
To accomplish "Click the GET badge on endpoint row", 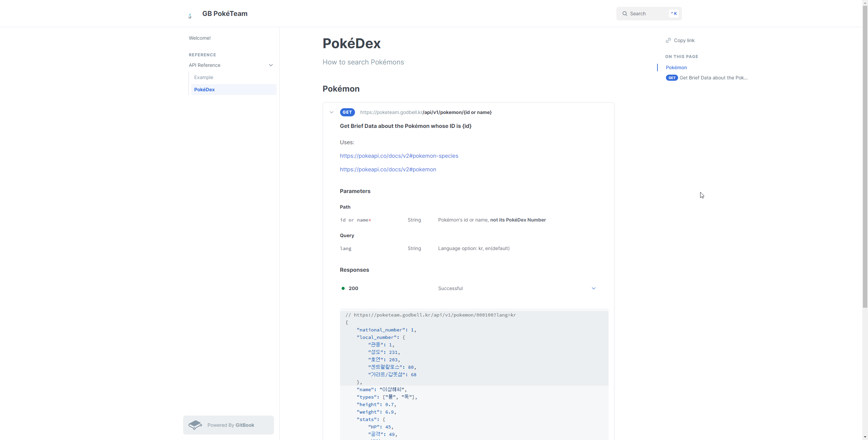I will pos(347,112).
